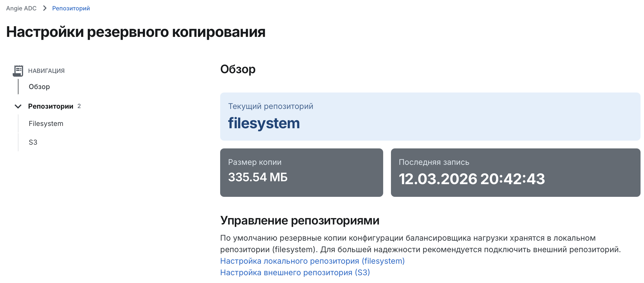The image size is (644, 283).
Task: Select Обзор in navigation
Action: point(39,87)
